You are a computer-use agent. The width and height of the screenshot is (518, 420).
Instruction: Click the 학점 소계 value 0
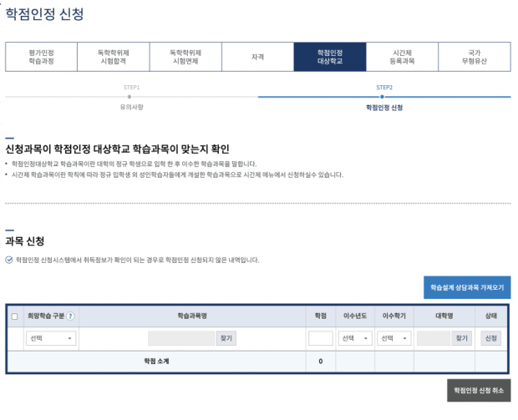click(321, 362)
